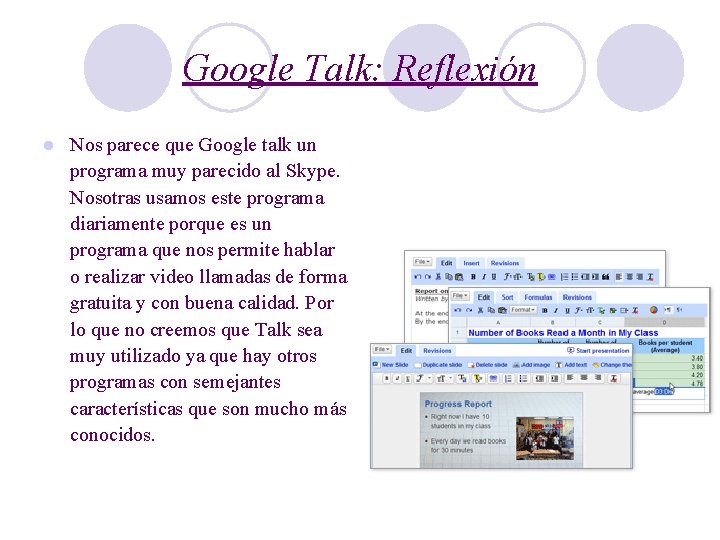The width and height of the screenshot is (720, 540).
Task: Click the link icon in presentation toolbar
Action: (493, 378)
